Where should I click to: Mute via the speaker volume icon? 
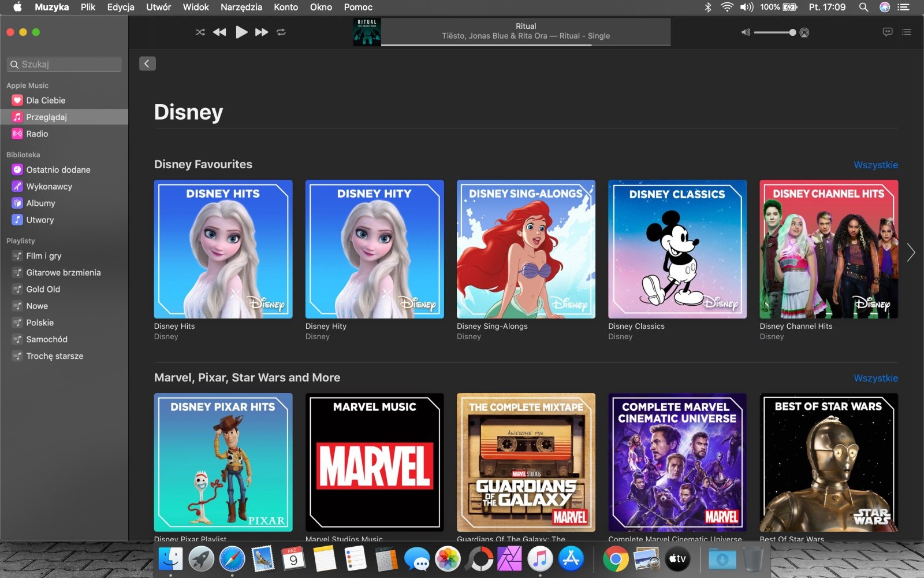click(x=746, y=32)
